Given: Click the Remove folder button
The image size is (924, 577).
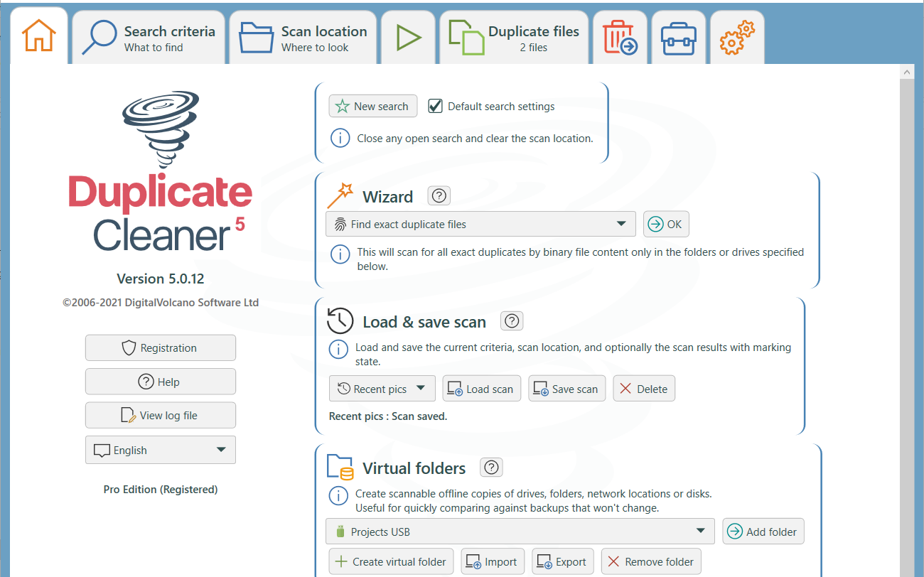Looking at the screenshot, I should tap(651, 561).
